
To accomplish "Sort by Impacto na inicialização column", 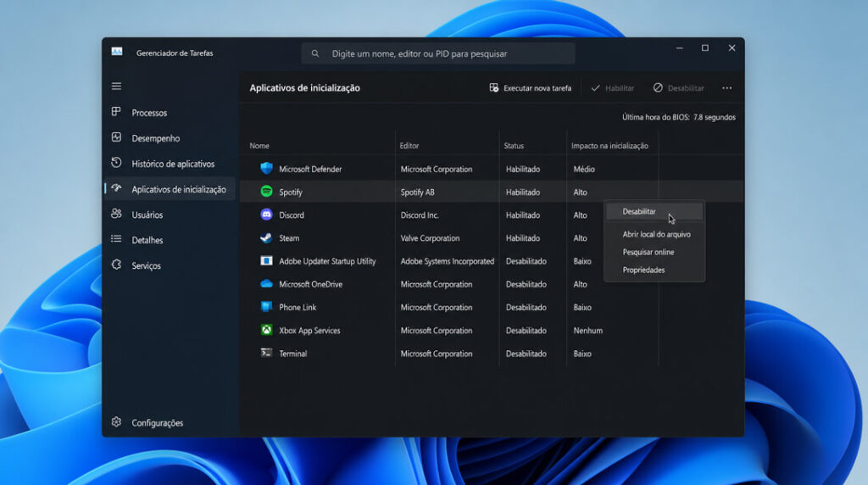I will 609,146.
